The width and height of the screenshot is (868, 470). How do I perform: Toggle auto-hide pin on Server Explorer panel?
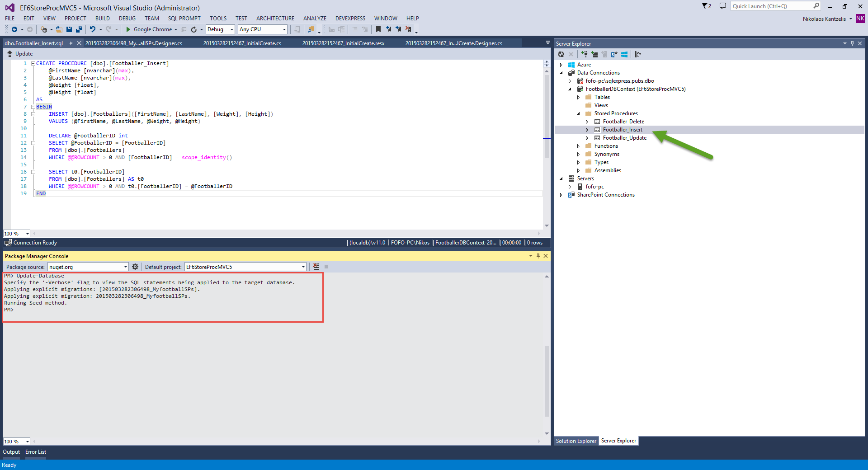click(x=852, y=43)
